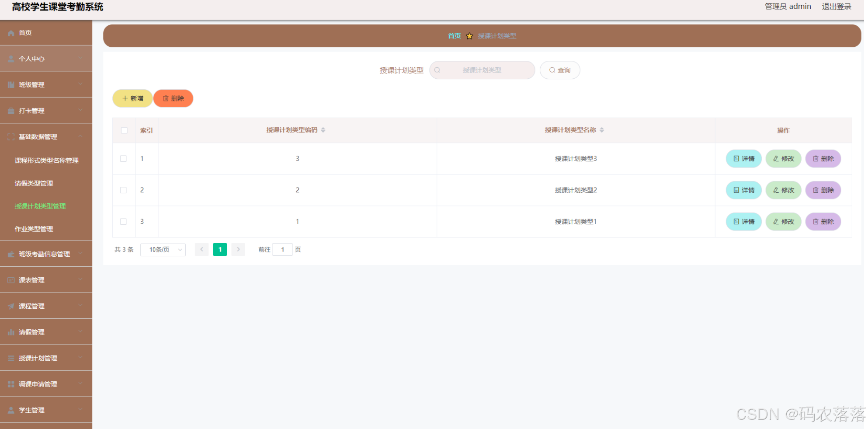Click the briefcase icon beside 打卡管理
868x429 pixels.
11,111
